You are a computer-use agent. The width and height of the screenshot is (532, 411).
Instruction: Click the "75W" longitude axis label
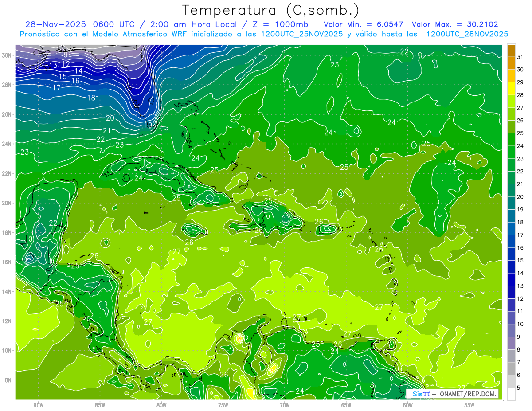223,406
